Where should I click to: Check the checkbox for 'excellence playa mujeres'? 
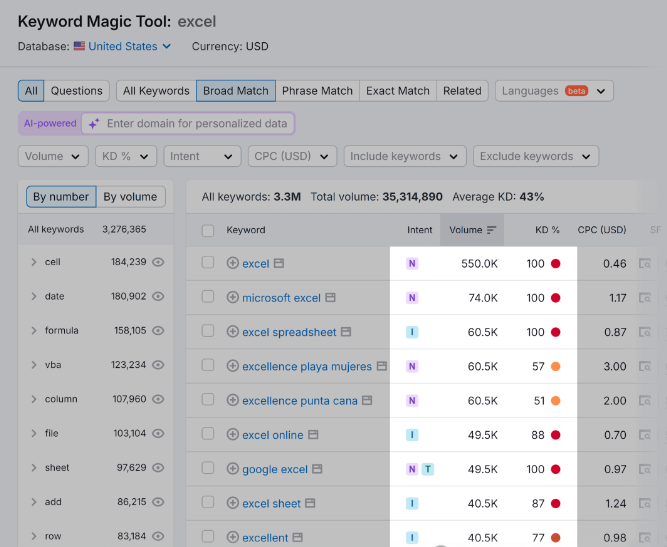(208, 367)
